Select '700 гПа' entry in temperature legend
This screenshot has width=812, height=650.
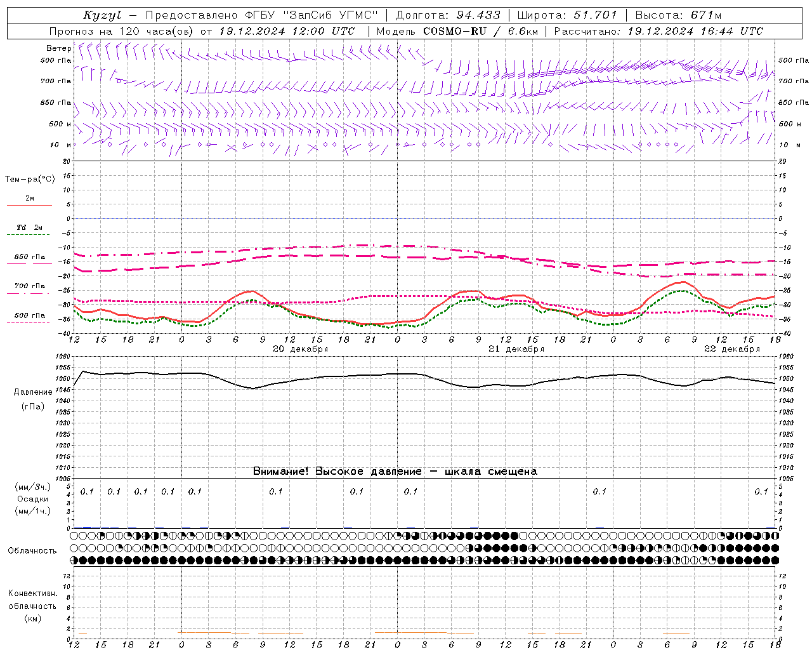(30, 286)
